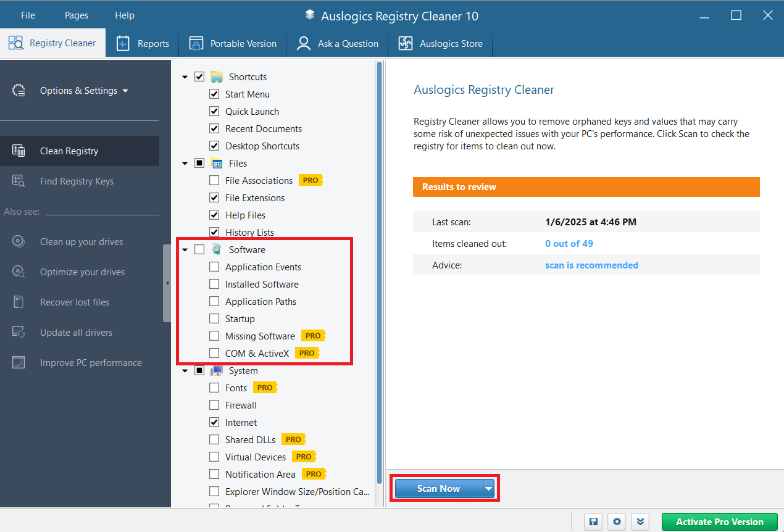Click the scan is recommended link
Image resolution: width=784 pixels, height=532 pixels.
point(591,265)
